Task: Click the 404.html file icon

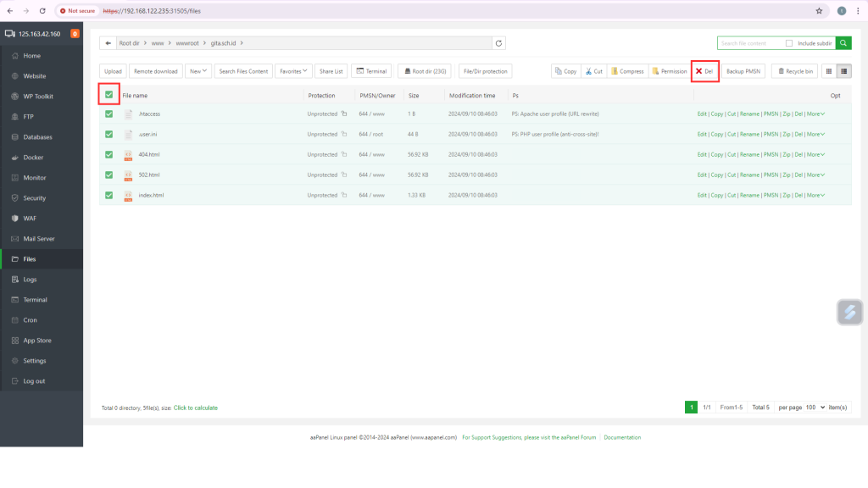Action: pyautogui.click(x=128, y=155)
